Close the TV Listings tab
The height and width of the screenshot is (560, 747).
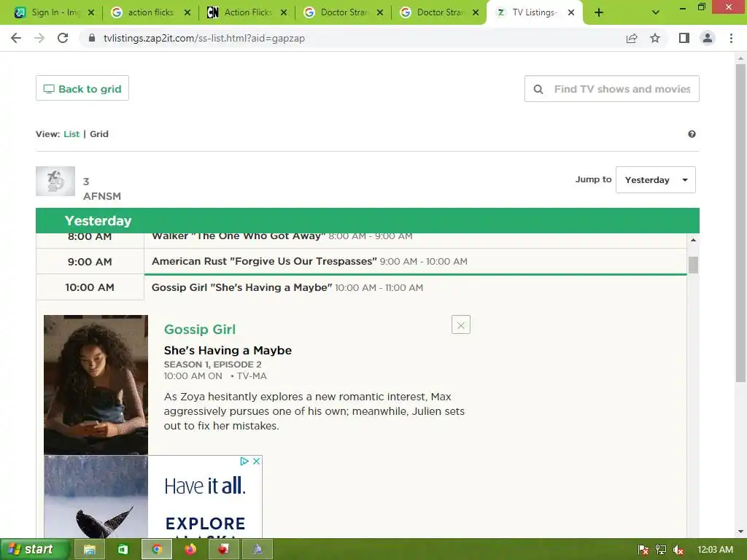[x=571, y=12]
